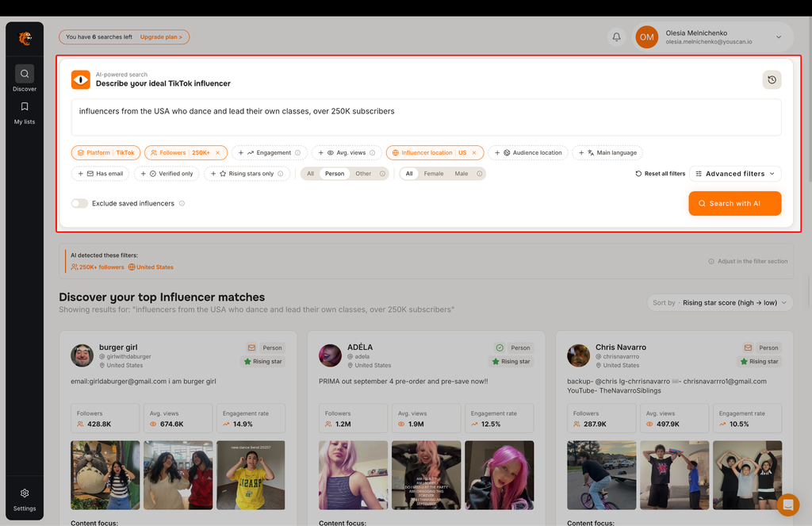
Task: Click into the influencer description text box
Action: coord(426,117)
